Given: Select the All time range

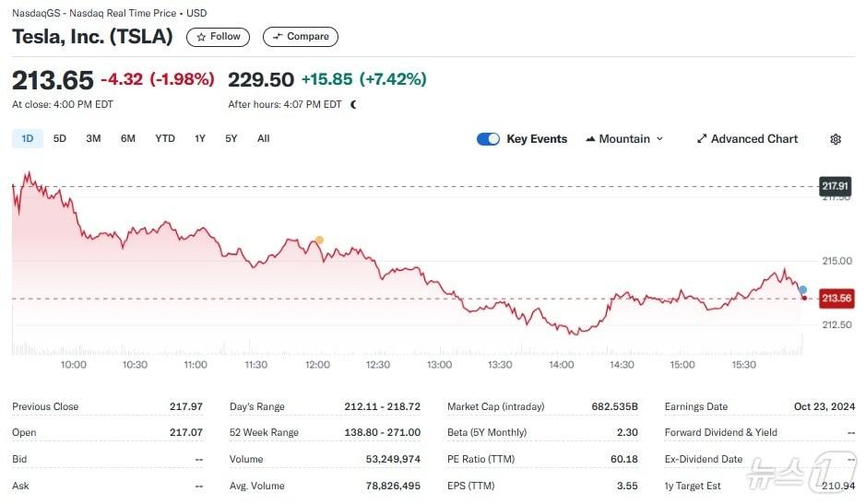Looking at the screenshot, I should pos(264,139).
